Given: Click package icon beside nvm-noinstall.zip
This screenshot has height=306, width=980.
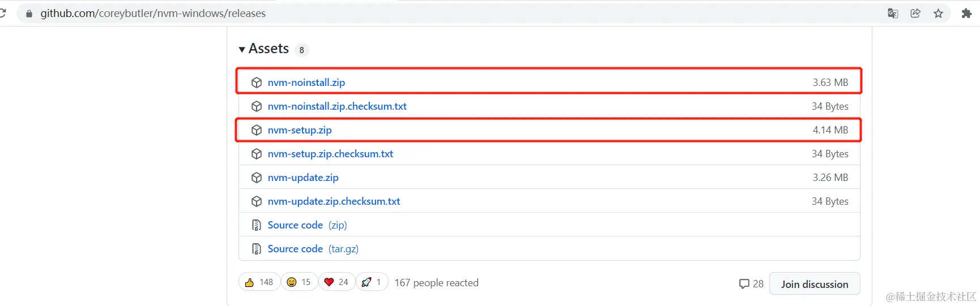Looking at the screenshot, I should pos(257,83).
